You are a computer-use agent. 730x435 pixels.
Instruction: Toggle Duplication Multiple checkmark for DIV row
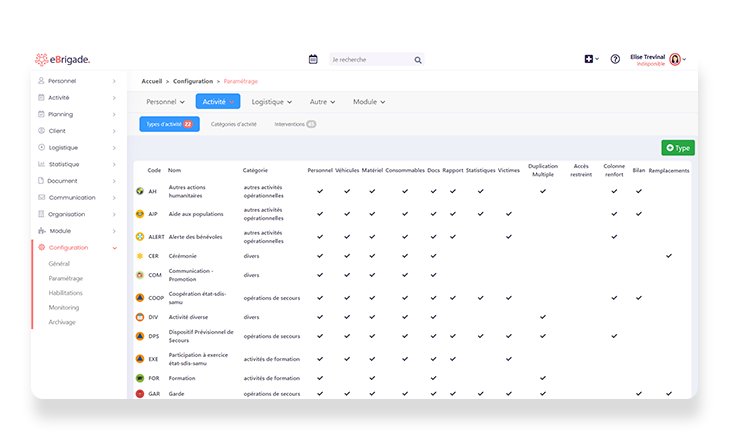pos(543,317)
